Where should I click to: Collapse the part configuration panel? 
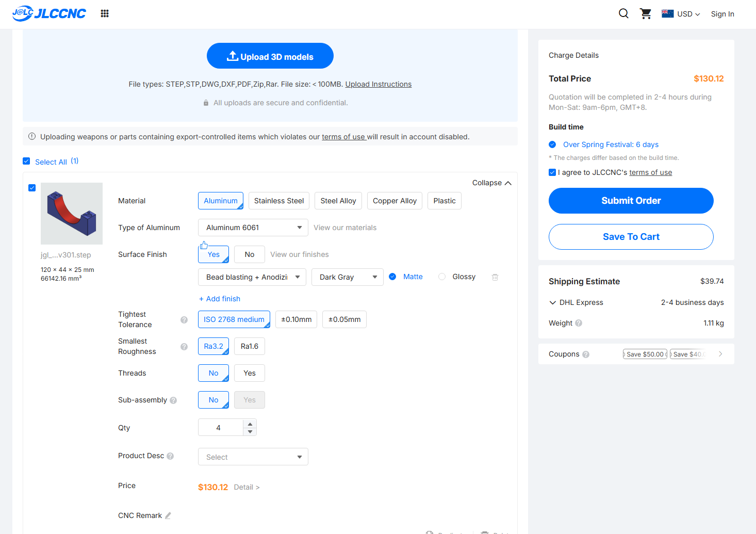491,183
